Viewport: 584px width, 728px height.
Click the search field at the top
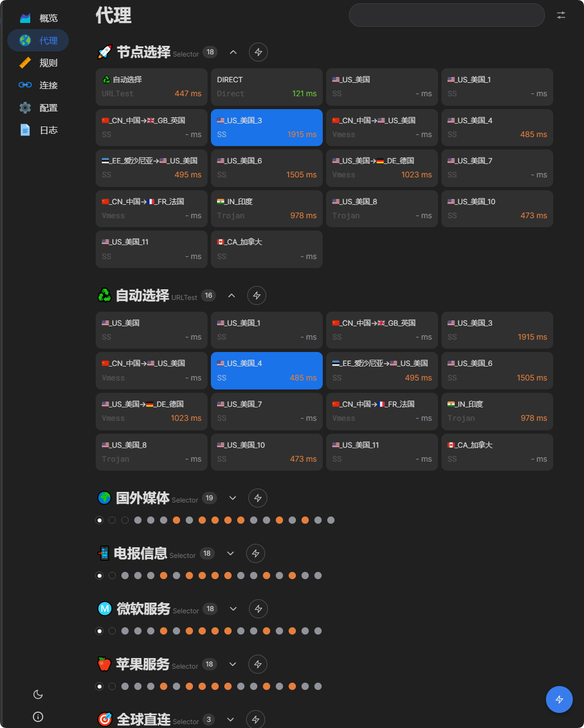446,15
